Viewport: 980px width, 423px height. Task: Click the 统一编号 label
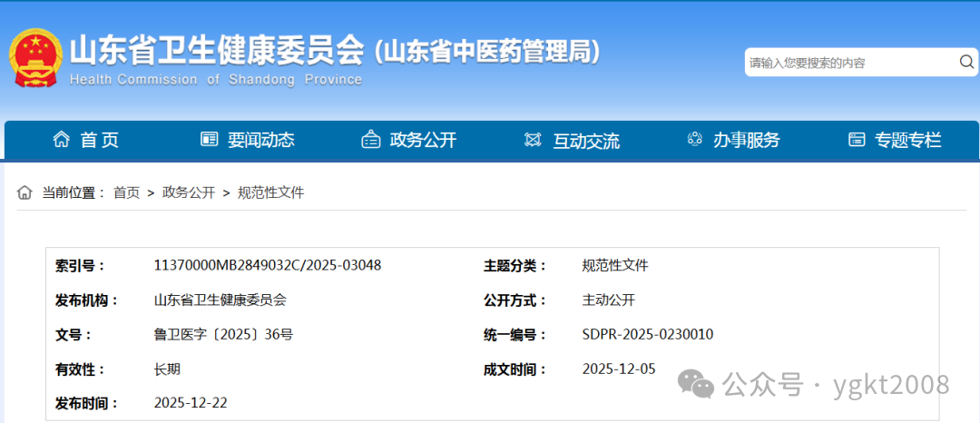515,335
